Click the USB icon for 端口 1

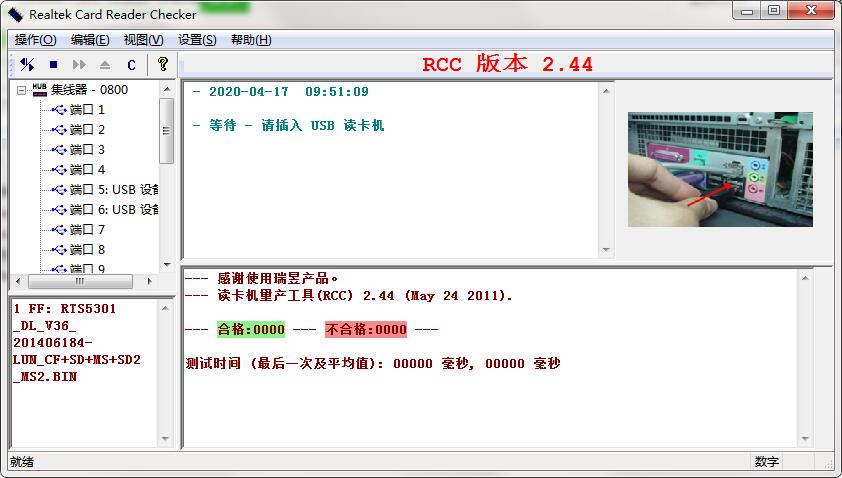point(59,110)
